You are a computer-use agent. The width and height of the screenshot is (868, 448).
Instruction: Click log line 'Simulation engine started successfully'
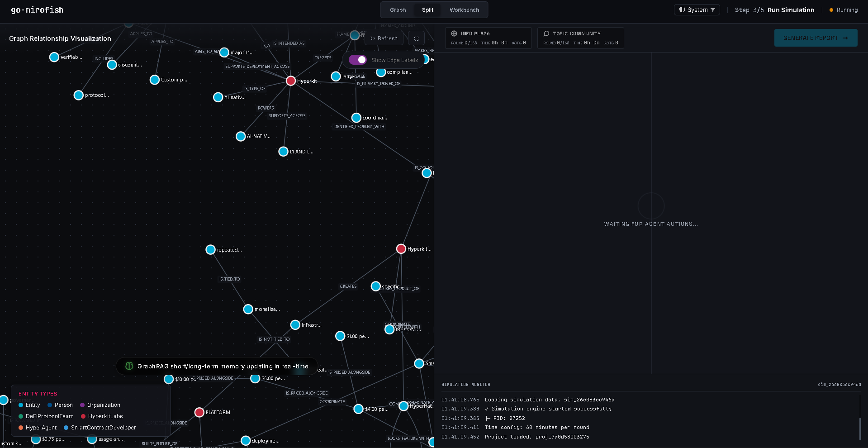pyautogui.click(x=548, y=409)
